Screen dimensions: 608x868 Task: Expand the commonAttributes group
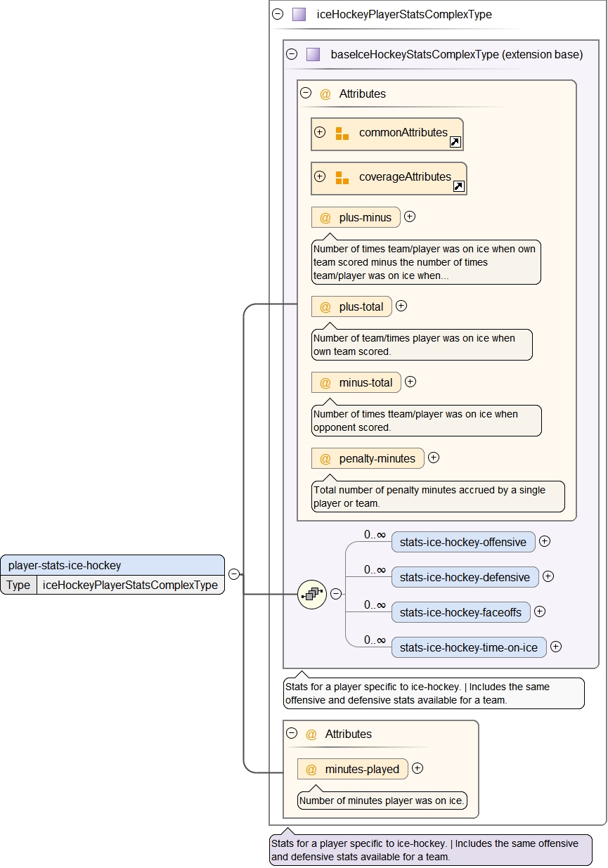320,132
